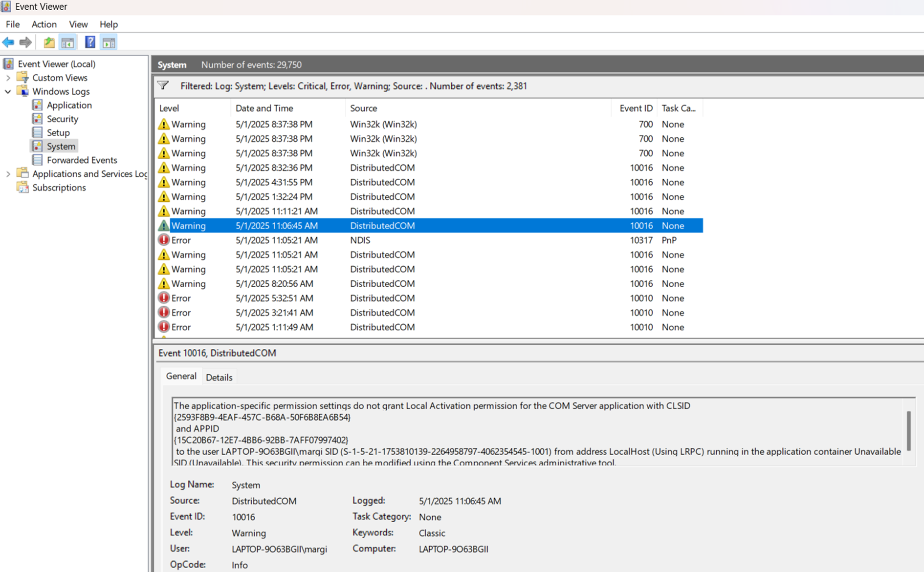Toggle the Show/Hide Action Pane icon

pos(109,42)
